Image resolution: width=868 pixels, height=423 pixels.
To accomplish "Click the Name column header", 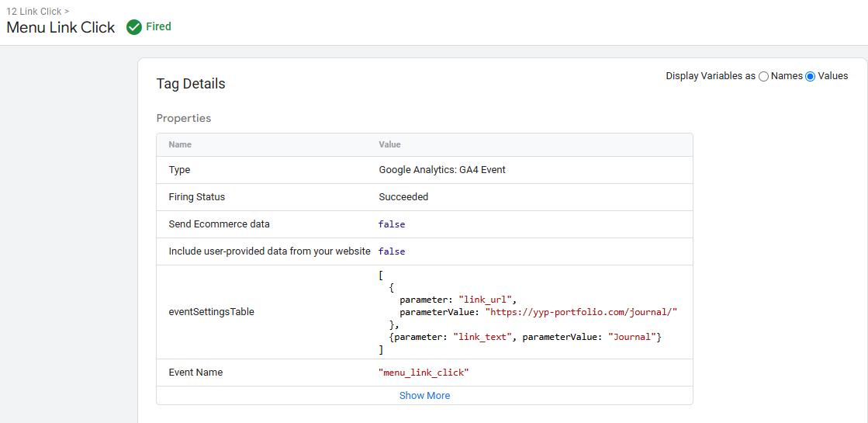I will (x=180, y=144).
